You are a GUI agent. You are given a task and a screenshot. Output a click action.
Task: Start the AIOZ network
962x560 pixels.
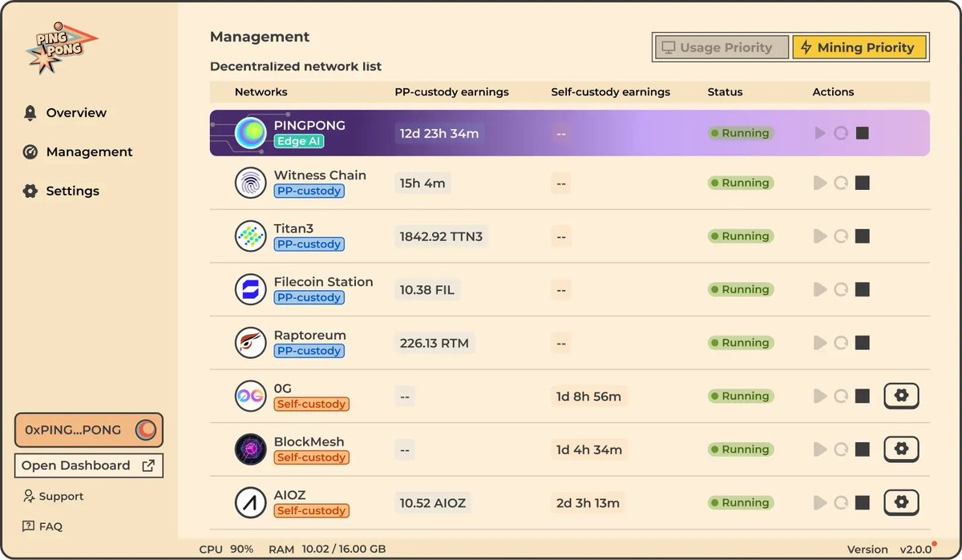(x=819, y=503)
